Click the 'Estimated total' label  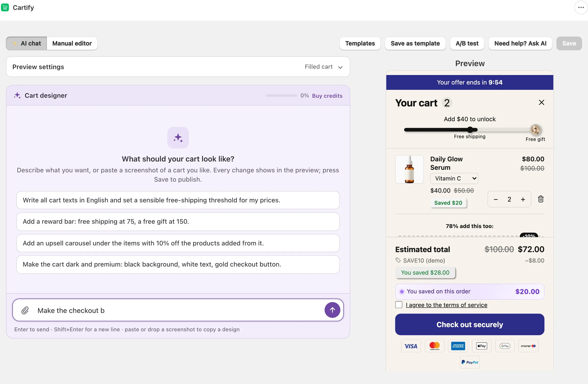pyautogui.click(x=422, y=249)
